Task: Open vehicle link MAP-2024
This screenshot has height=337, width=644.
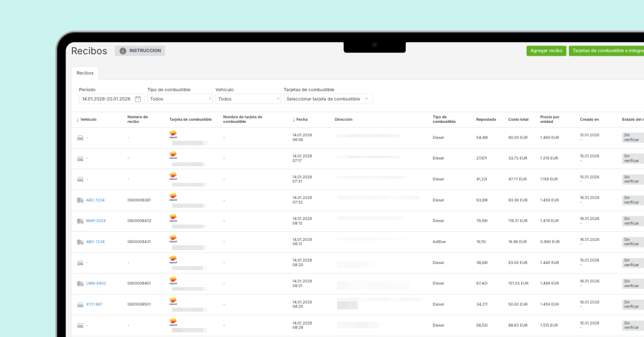Action: click(x=96, y=221)
